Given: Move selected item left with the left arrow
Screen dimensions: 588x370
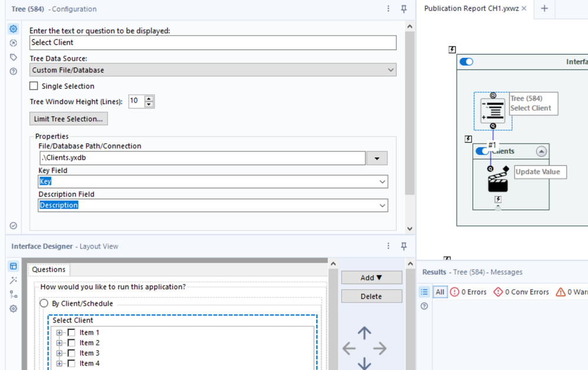Looking at the screenshot, I should [x=349, y=348].
